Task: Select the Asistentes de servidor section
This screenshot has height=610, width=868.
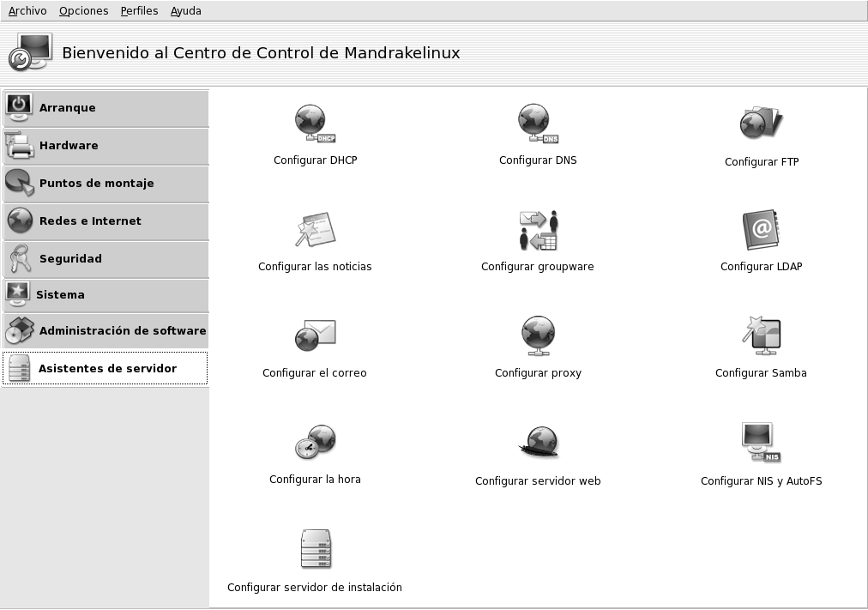Action: pyautogui.click(x=105, y=368)
